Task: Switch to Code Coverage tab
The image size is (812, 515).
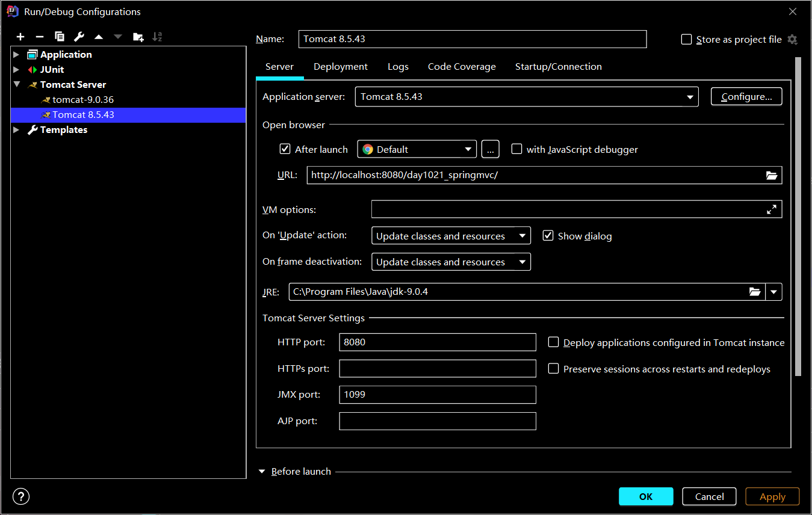Action: (x=462, y=67)
